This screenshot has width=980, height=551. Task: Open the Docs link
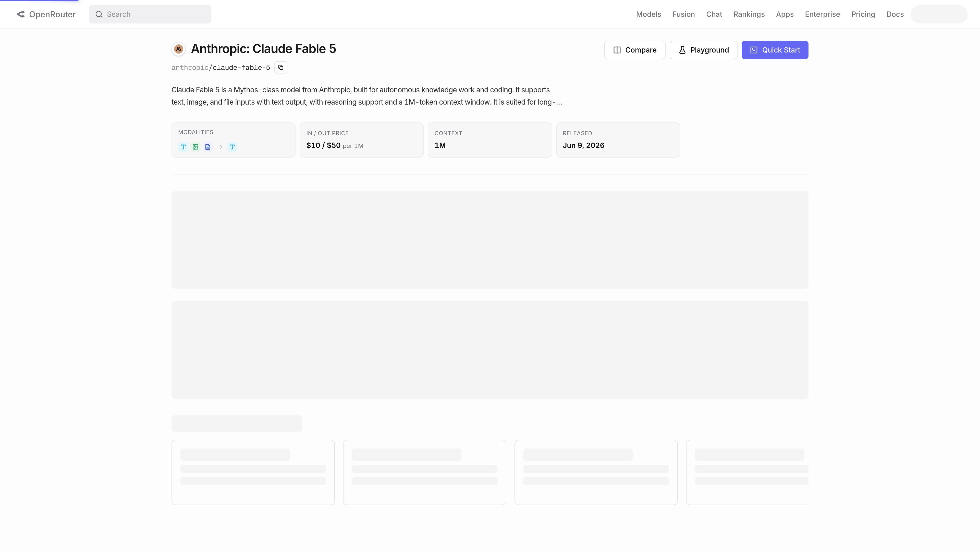point(895,15)
